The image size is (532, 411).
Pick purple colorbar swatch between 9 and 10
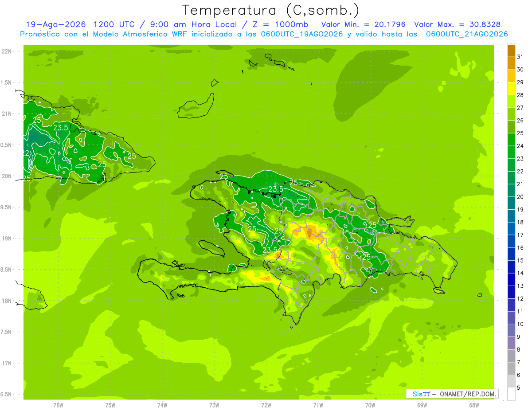[x=511, y=330]
